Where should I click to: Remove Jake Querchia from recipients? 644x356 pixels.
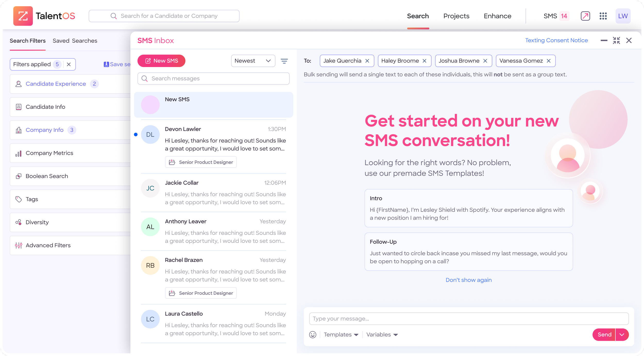coord(367,61)
